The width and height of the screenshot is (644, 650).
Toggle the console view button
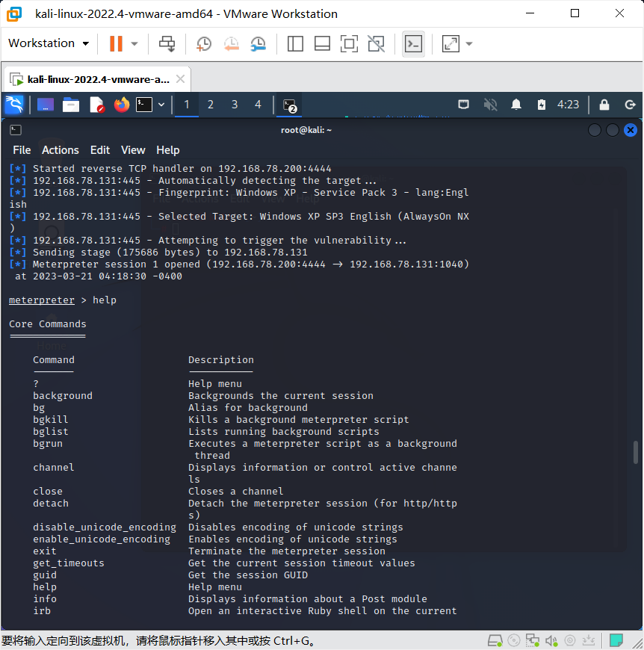[x=413, y=43]
